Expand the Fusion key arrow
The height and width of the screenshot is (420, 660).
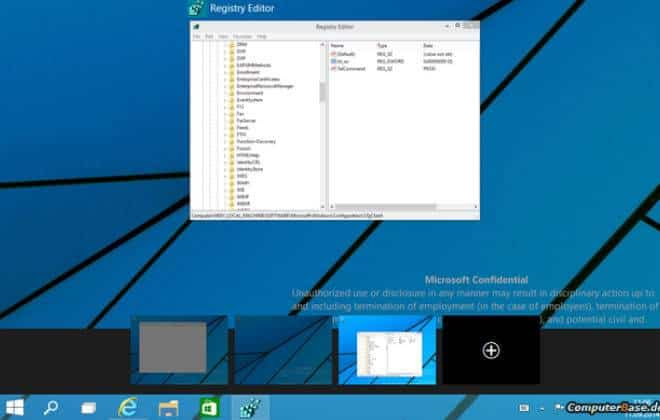point(226,149)
